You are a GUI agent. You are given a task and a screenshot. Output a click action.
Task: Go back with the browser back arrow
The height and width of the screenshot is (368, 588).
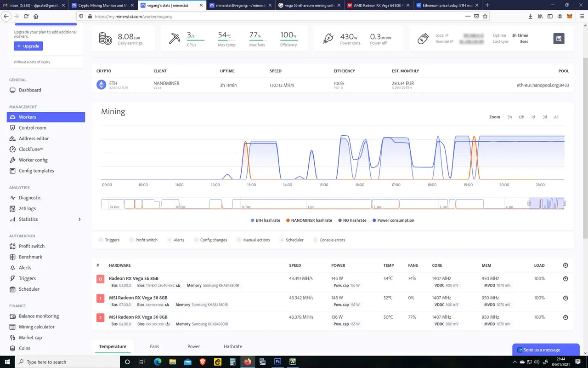pos(6,16)
